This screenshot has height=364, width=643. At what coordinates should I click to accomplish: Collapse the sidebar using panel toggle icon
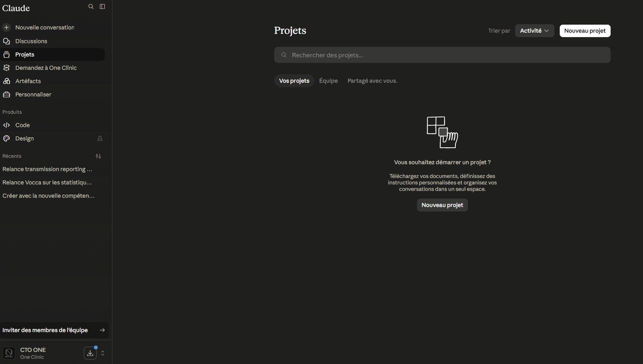tap(102, 6)
